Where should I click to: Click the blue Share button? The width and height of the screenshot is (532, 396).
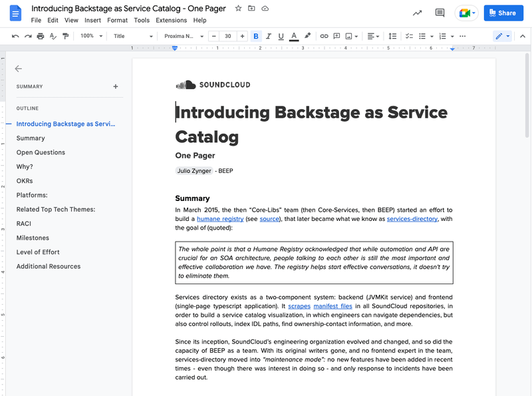coord(503,13)
